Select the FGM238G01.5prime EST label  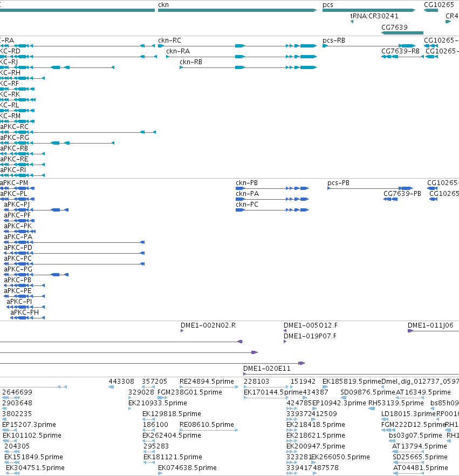coord(190,392)
